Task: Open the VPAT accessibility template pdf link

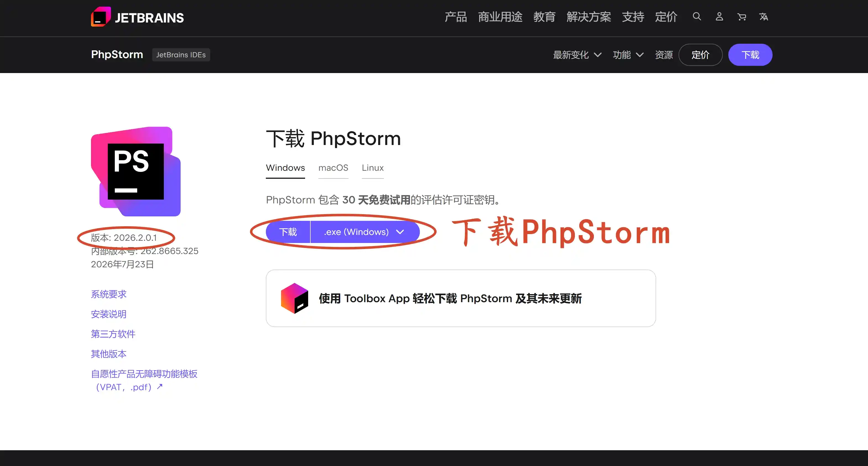Action: click(x=144, y=380)
